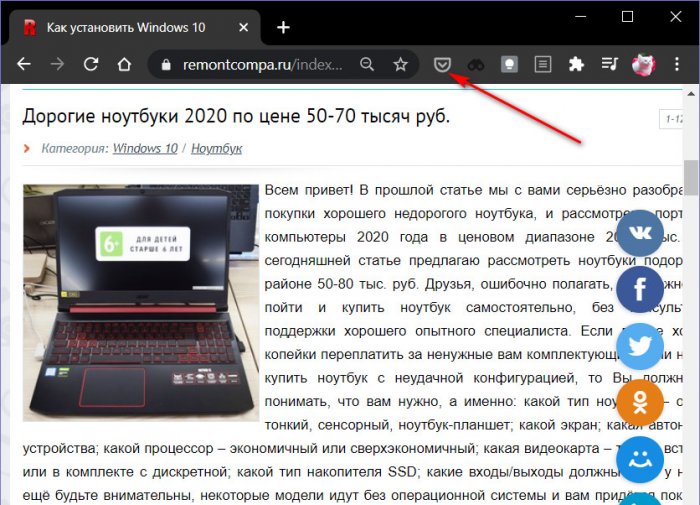700x505 pixels.
Task: Bookmark this page with the star icon
Action: (400, 64)
